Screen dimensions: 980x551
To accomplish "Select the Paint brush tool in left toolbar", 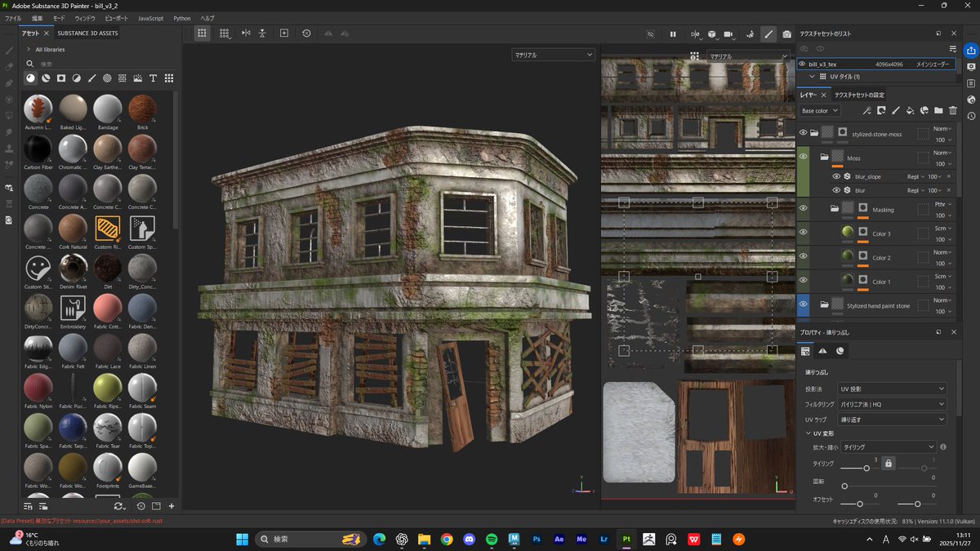I will [9, 51].
